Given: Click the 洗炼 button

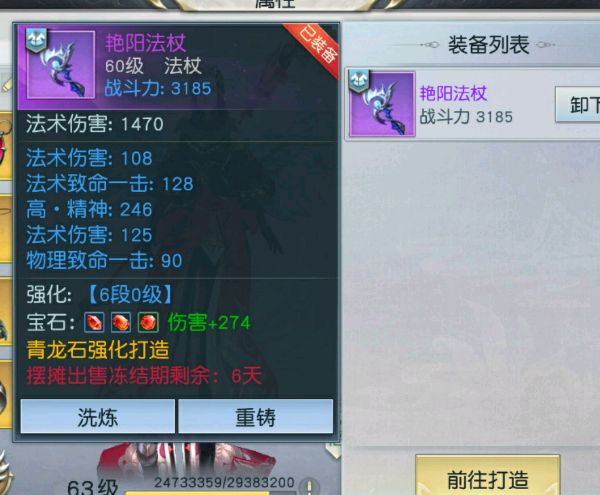Looking at the screenshot, I should pos(98,417).
